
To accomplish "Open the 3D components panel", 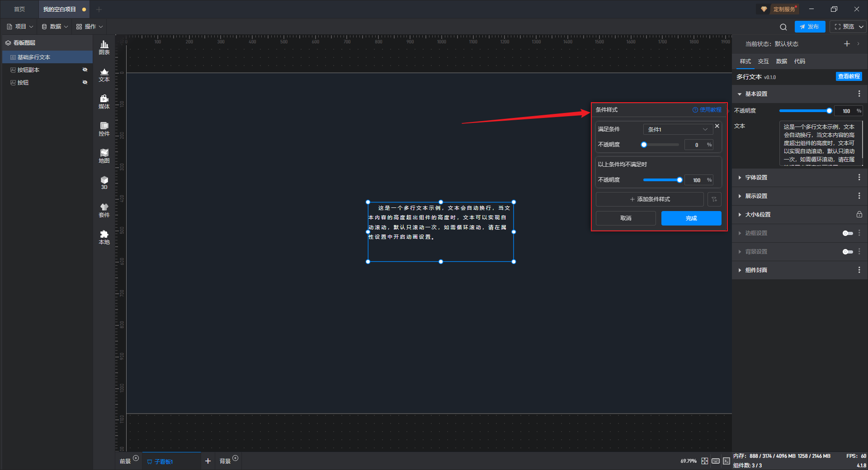I will point(104,183).
